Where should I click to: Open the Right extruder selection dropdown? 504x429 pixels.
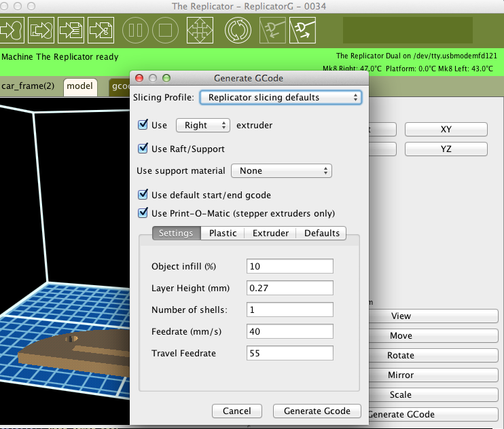[x=203, y=125]
